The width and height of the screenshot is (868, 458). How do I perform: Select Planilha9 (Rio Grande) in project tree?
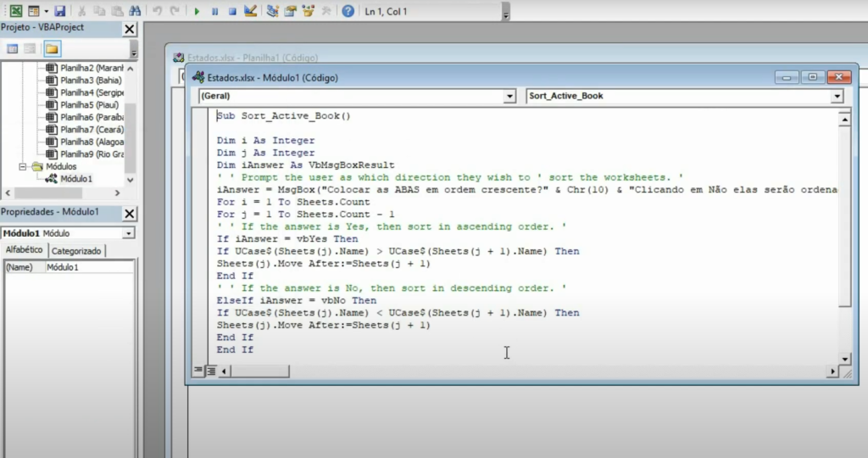pos(85,154)
